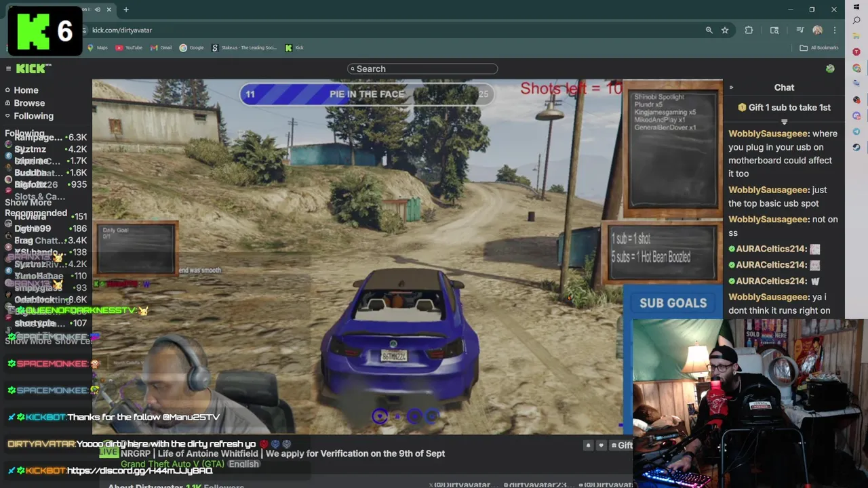This screenshot has height=488, width=868.
Task: Bookmark this page with star icon
Action: click(725, 30)
